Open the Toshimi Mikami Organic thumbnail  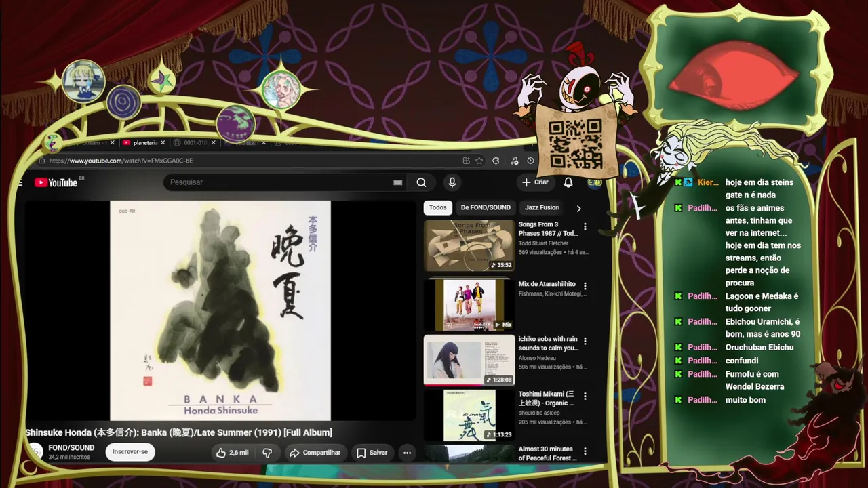[469, 415]
